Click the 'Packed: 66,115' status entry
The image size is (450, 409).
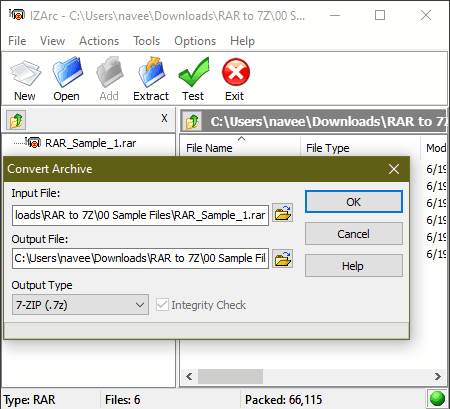pyautogui.click(x=284, y=399)
